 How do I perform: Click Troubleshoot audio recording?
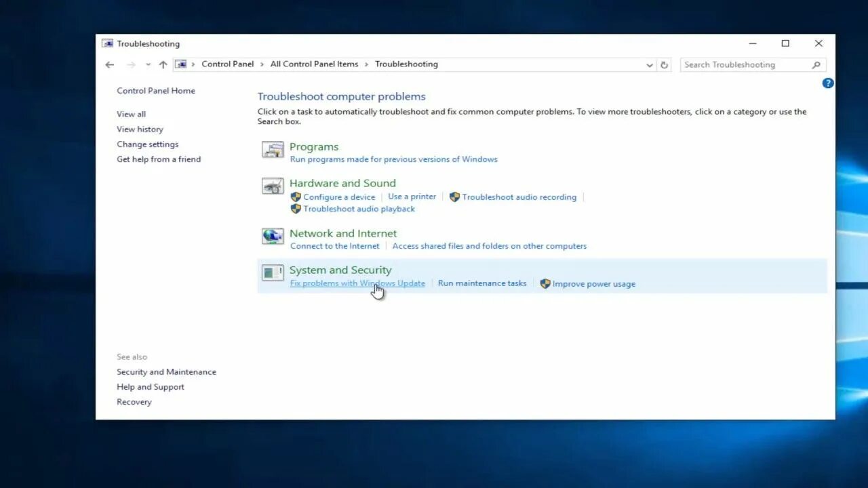[x=519, y=197]
